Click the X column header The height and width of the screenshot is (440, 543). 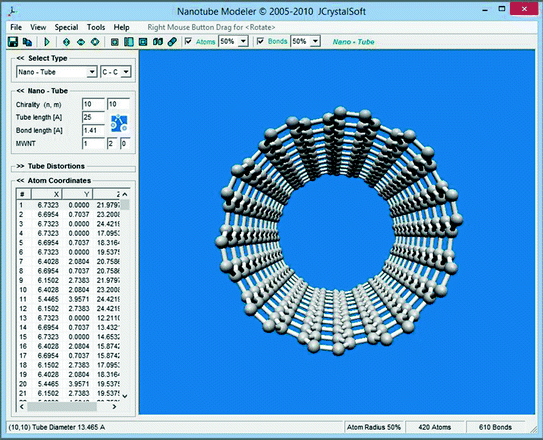[x=47, y=194]
